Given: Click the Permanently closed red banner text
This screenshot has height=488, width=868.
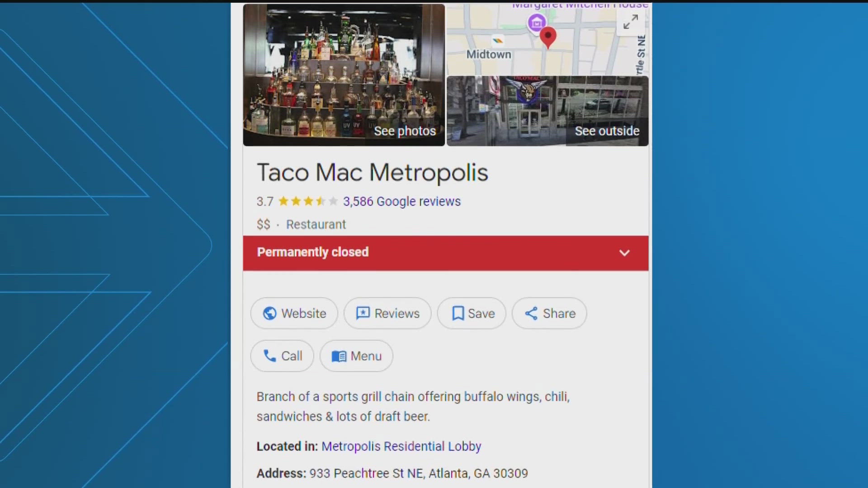Looking at the screenshot, I should click(x=313, y=252).
